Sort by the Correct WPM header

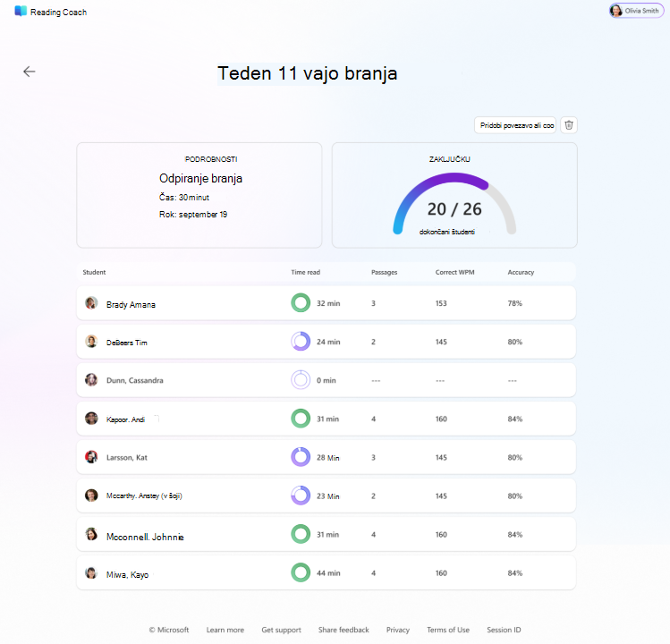click(x=454, y=272)
